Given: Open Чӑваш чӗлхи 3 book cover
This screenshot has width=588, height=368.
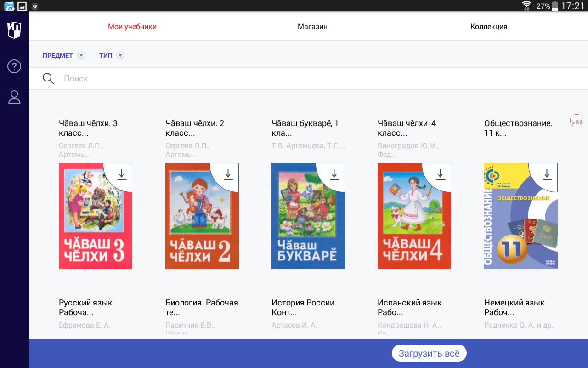Looking at the screenshot, I should 96,216.
